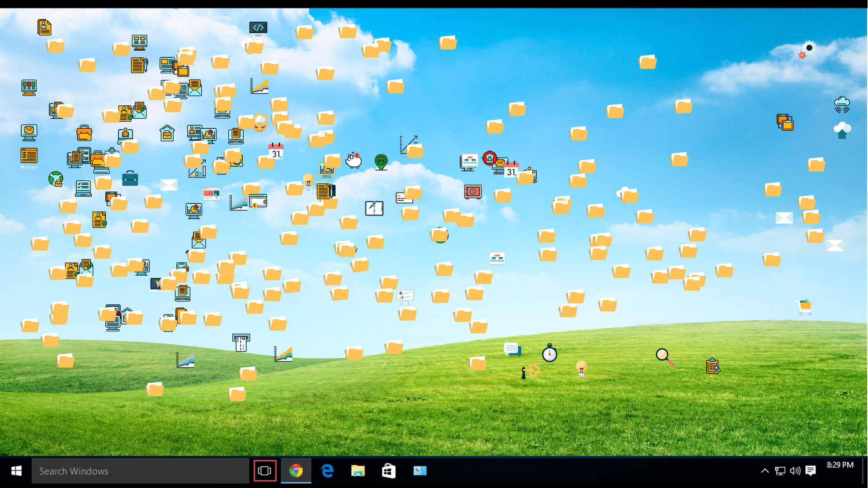The height and width of the screenshot is (488, 868).
Task: Open the globe desktop icon
Action: (56, 179)
